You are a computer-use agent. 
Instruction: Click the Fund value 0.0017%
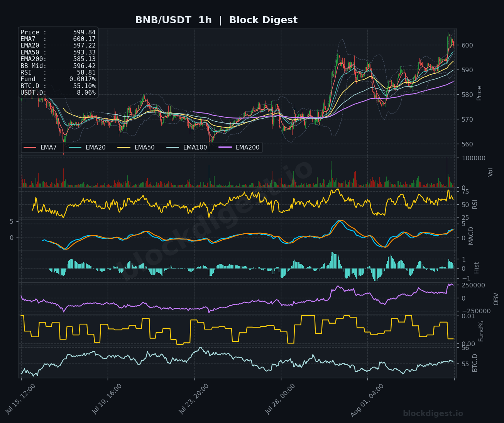click(x=82, y=79)
